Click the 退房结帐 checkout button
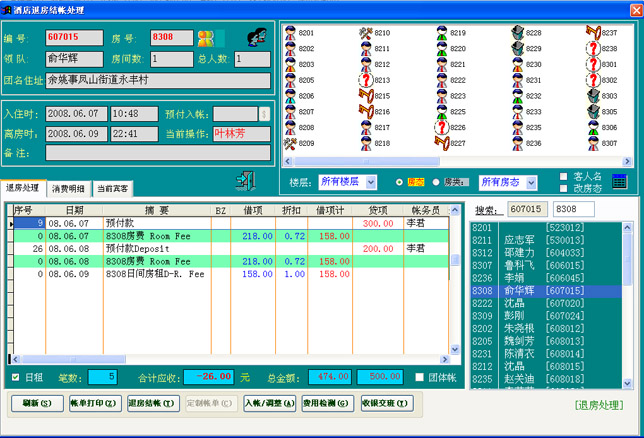This screenshot has width=644, height=438. 152,403
